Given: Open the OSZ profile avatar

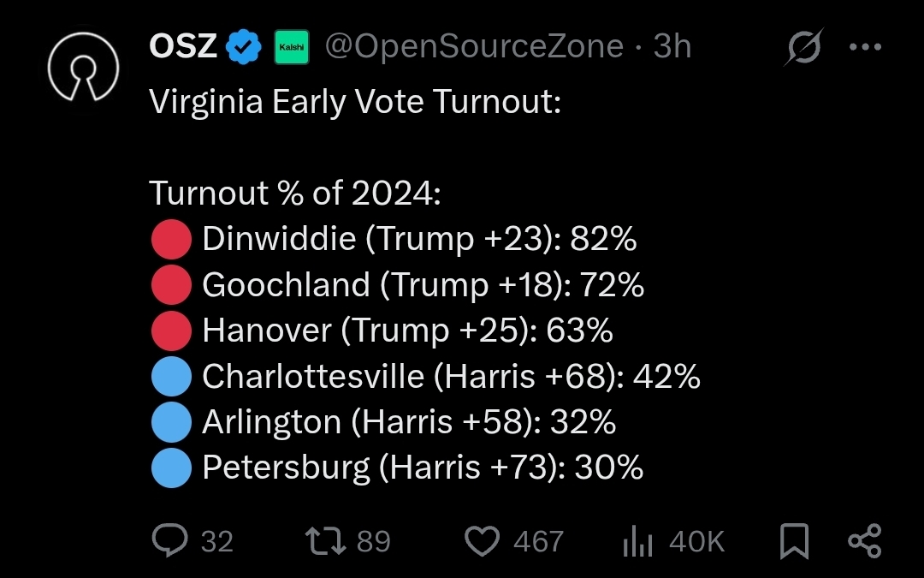Looking at the screenshot, I should click(x=83, y=67).
